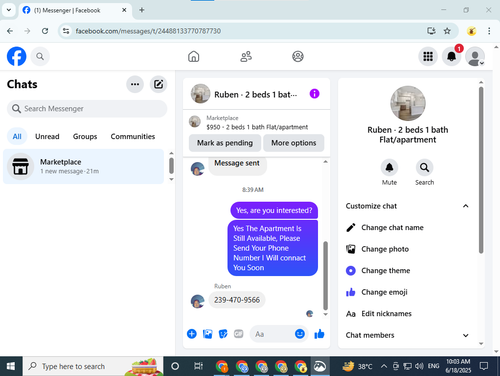Open the Groups icon in top nav
Screen dimensions: 500x376
pos(298,56)
